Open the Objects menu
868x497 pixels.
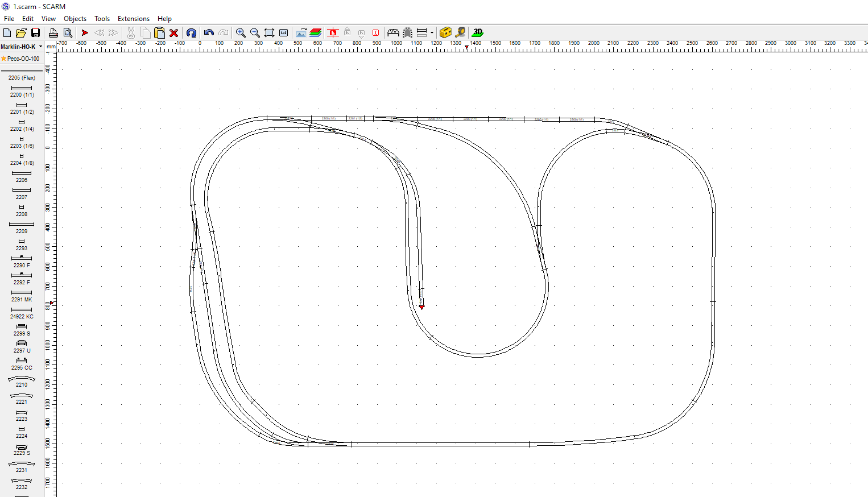tap(75, 19)
